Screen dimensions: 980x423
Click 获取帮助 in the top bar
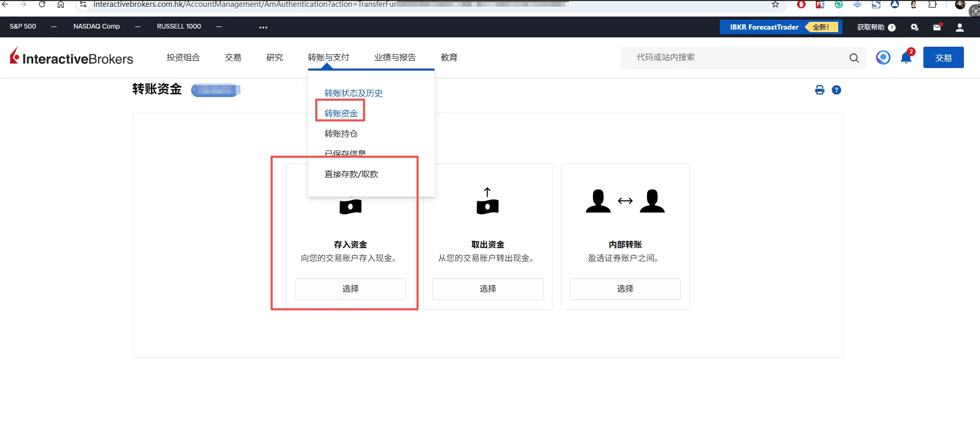[x=876, y=27]
